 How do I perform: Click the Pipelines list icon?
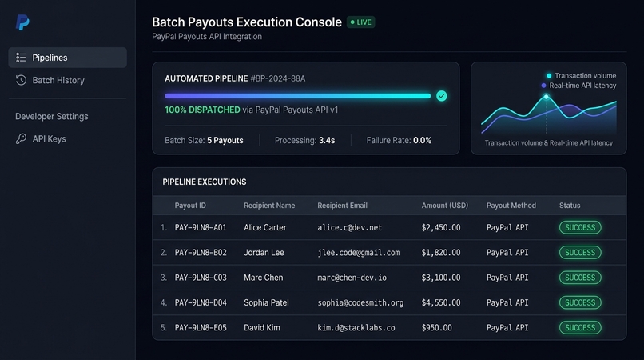pos(21,58)
